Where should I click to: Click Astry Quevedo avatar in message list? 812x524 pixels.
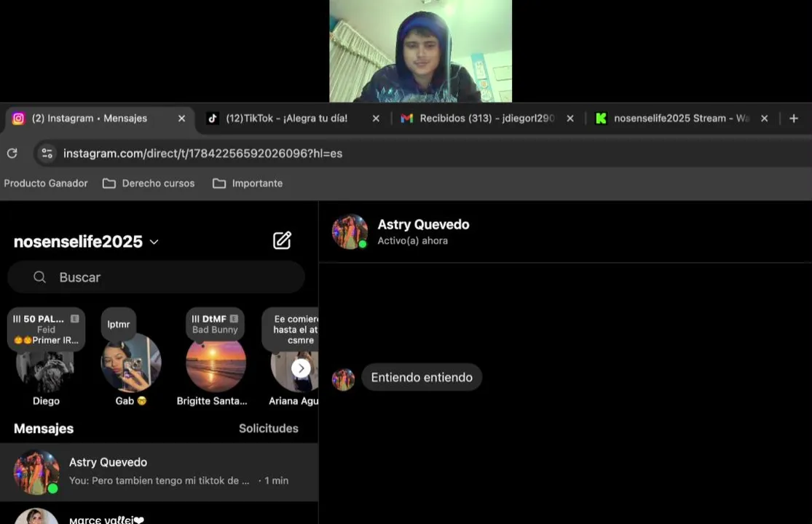point(36,472)
